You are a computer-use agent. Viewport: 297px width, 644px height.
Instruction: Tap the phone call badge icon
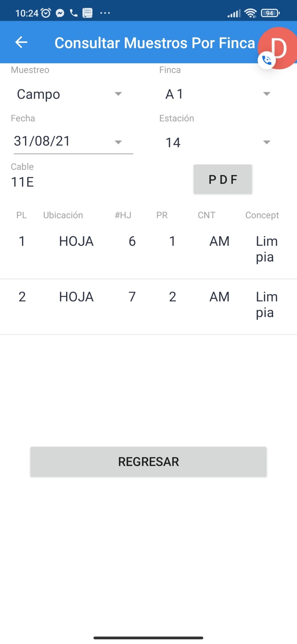(x=267, y=60)
